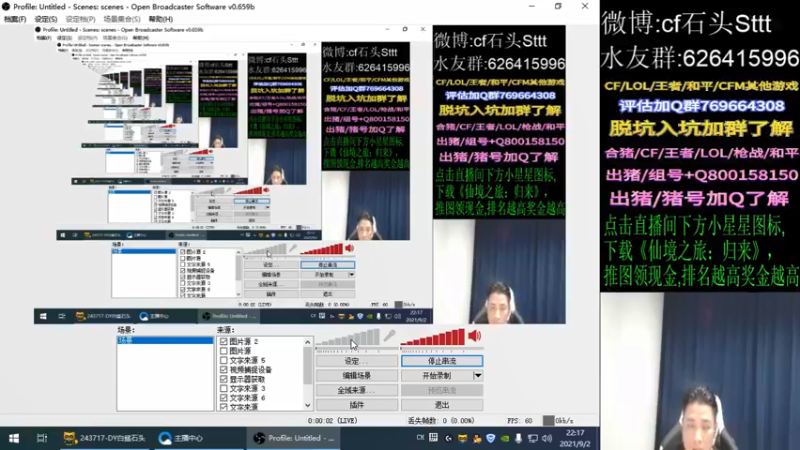800x450 pixels.
Task: Mute desktop audio via red speaker icon
Action: click(474, 336)
